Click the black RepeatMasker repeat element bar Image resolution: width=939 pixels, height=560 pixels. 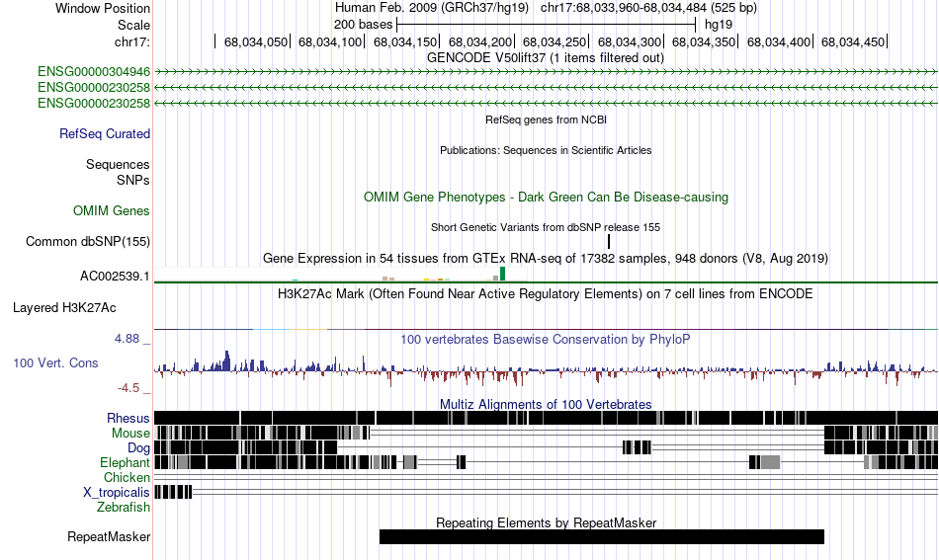tap(602, 536)
